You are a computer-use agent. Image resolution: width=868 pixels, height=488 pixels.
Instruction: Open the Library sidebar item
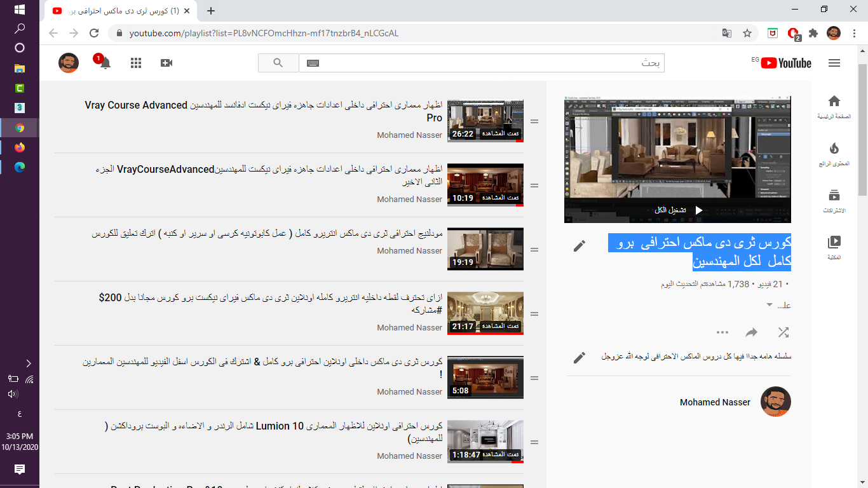pos(834,248)
